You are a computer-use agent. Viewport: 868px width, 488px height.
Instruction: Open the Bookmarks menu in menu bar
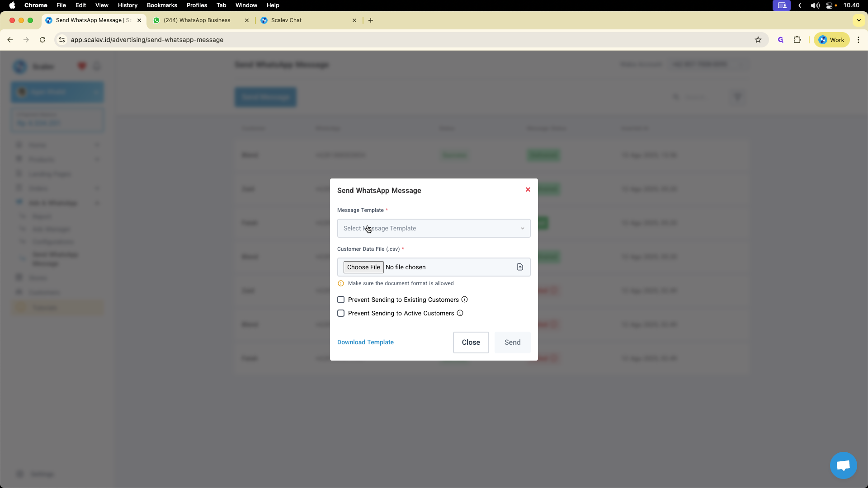tap(162, 5)
